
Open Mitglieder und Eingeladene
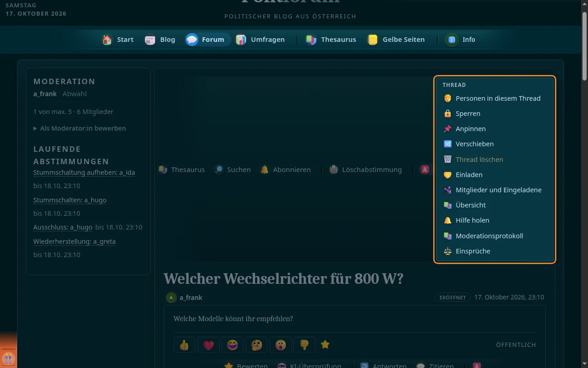click(x=495, y=190)
